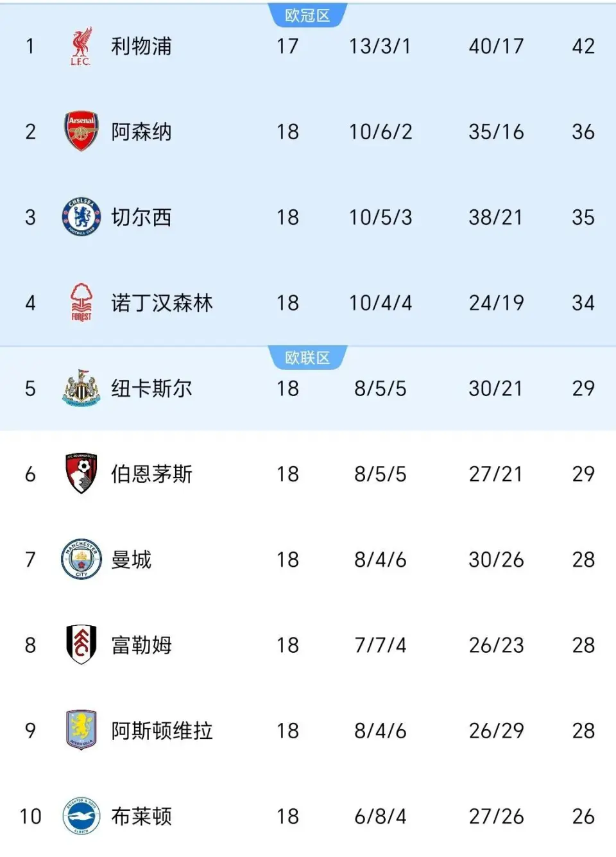Select the Aston Villa crest
The height and width of the screenshot is (857, 616).
(81, 730)
